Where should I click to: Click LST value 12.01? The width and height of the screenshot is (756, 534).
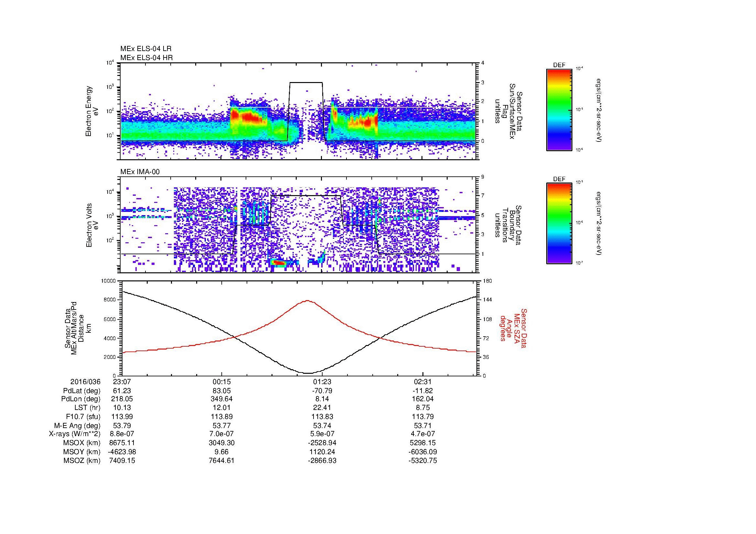pyautogui.click(x=222, y=408)
